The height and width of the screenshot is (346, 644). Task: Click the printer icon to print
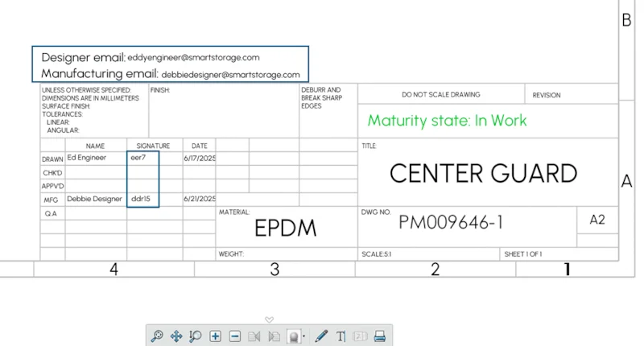381,336
